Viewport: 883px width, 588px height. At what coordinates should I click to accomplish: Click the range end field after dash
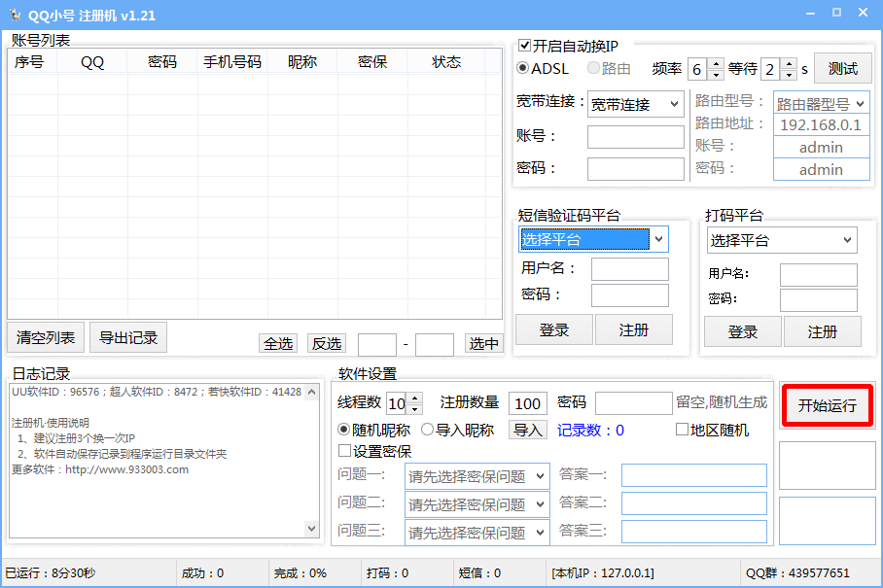point(434,344)
